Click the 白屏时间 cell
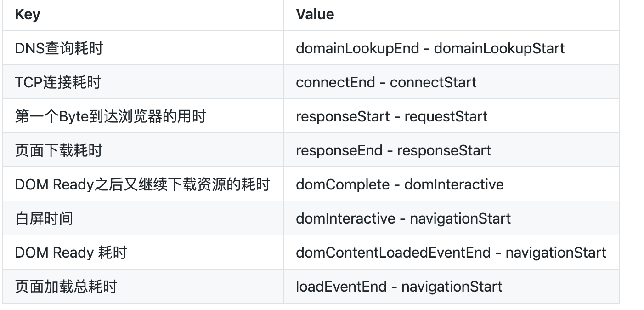Screen dimensions: 644x310 coord(143,218)
